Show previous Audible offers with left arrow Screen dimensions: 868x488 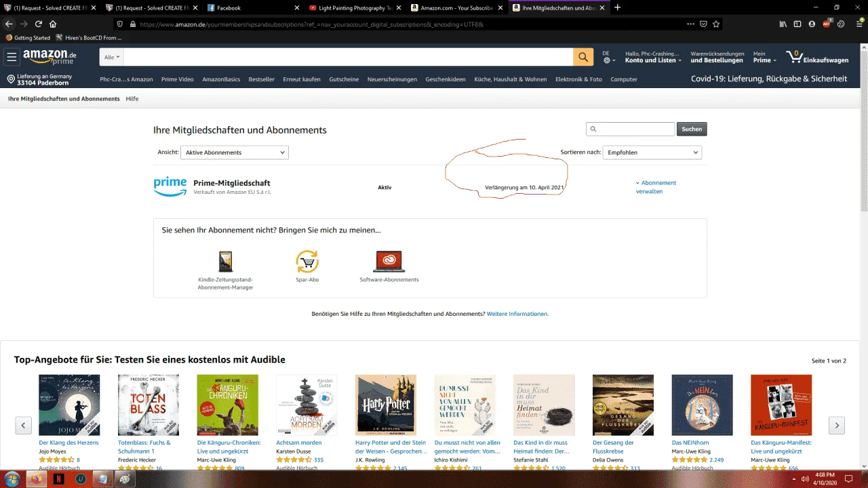click(24, 426)
